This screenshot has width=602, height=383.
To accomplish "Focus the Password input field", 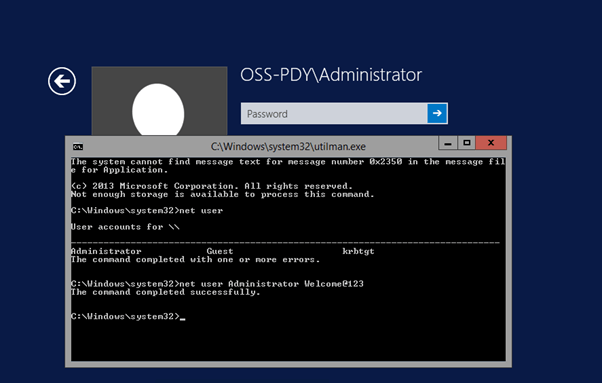I will 334,114.
